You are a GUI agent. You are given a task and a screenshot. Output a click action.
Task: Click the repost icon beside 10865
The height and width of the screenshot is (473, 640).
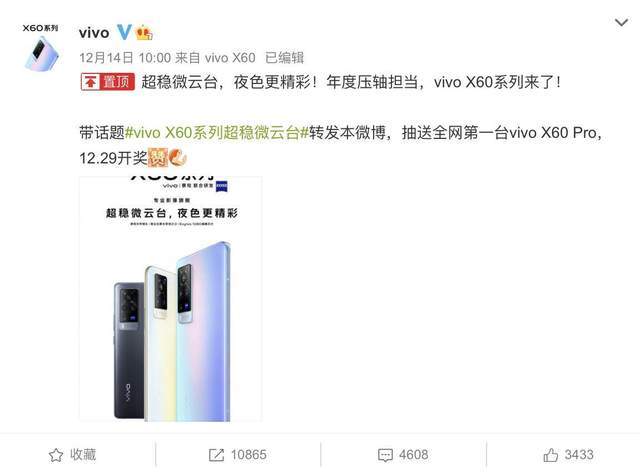click(x=216, y=455)
